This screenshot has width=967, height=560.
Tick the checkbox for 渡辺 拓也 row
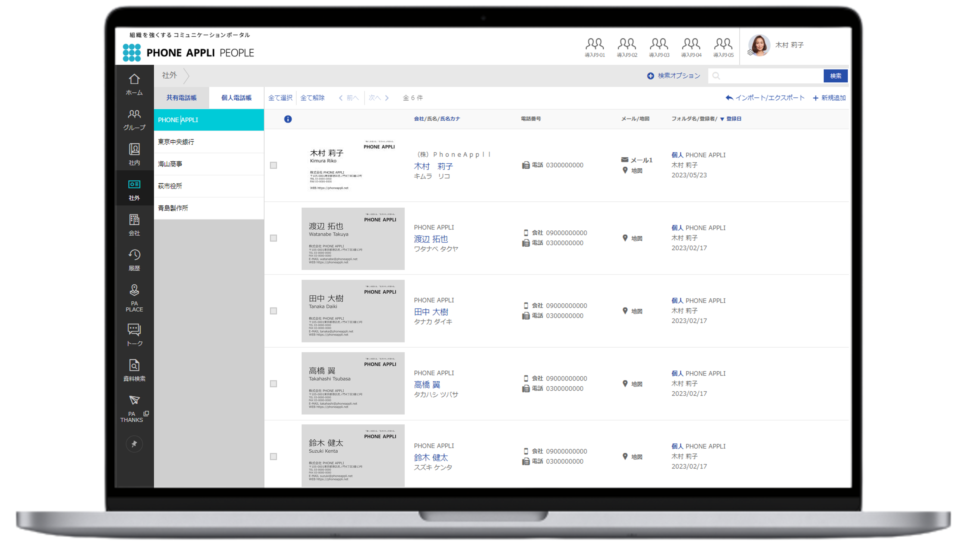coord(273,238)
